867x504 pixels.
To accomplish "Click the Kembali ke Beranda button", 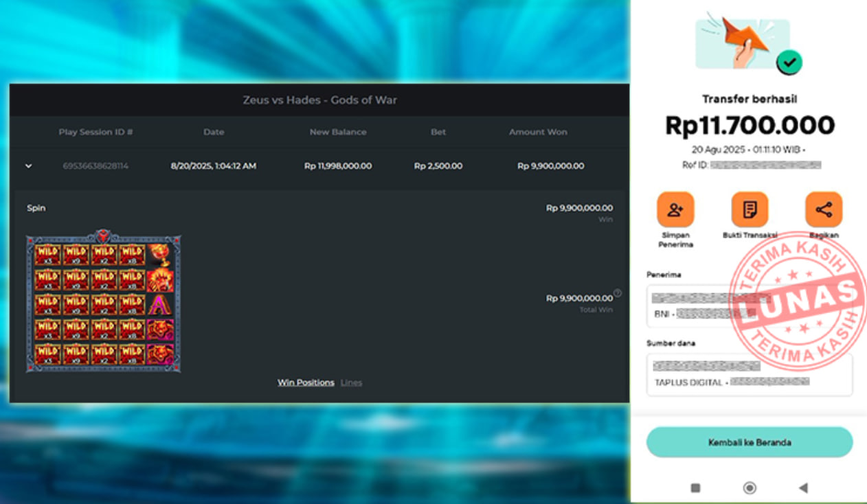I will 750,443.
